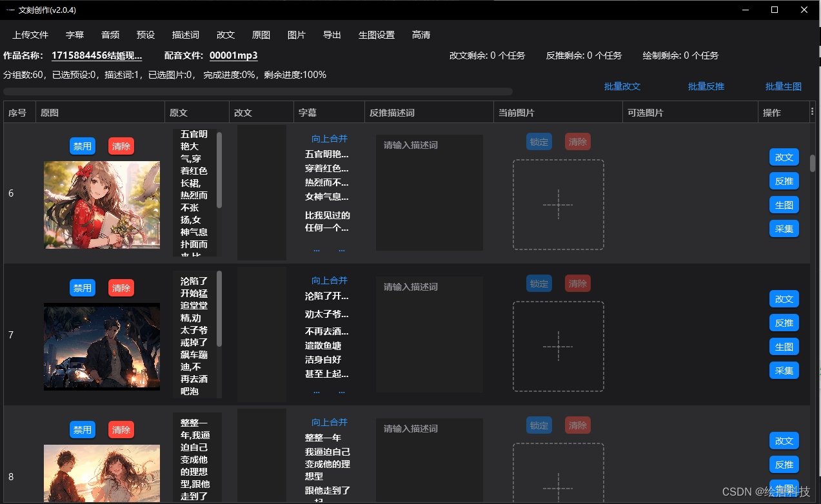Open the 音频 menu
The height and width of the screenshot is (504, 821).
pyautogui.click(x=110, y=35)
